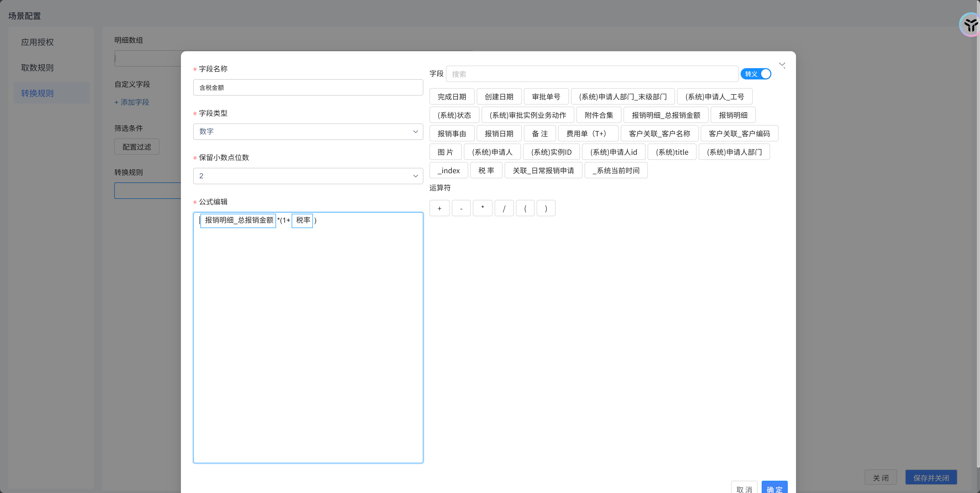
Task: Insert the 税率 field tag
Action: 486,170
